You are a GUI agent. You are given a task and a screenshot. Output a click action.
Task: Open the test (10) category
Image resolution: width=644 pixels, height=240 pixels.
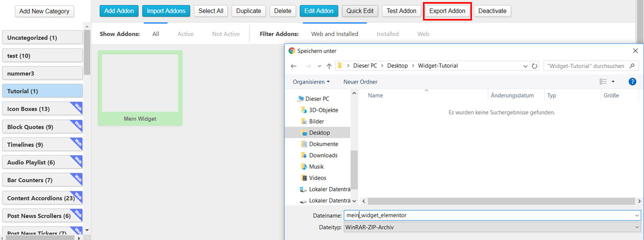pos(43,56)
